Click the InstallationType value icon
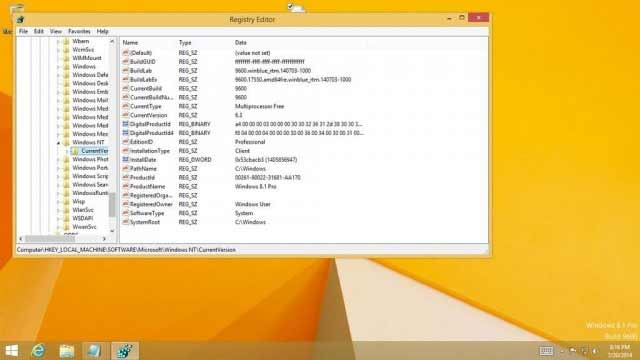The image size is (640, 360). pyautogui.click(x=126, y=151)
